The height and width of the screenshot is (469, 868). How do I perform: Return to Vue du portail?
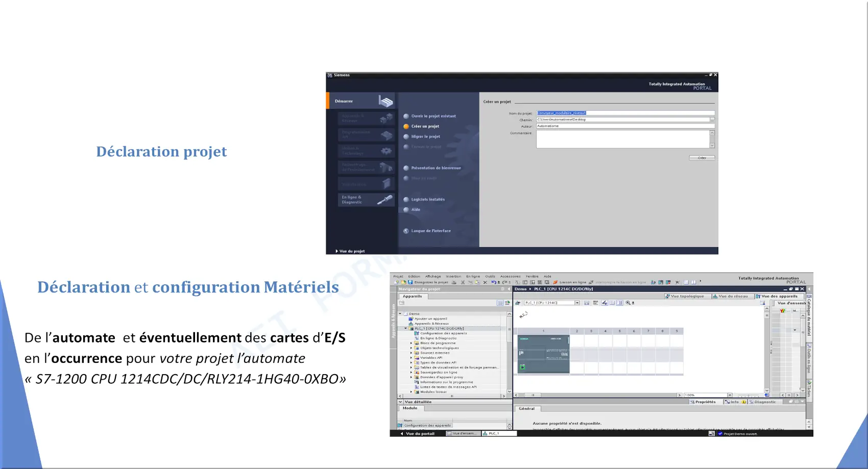pos(418,434)
